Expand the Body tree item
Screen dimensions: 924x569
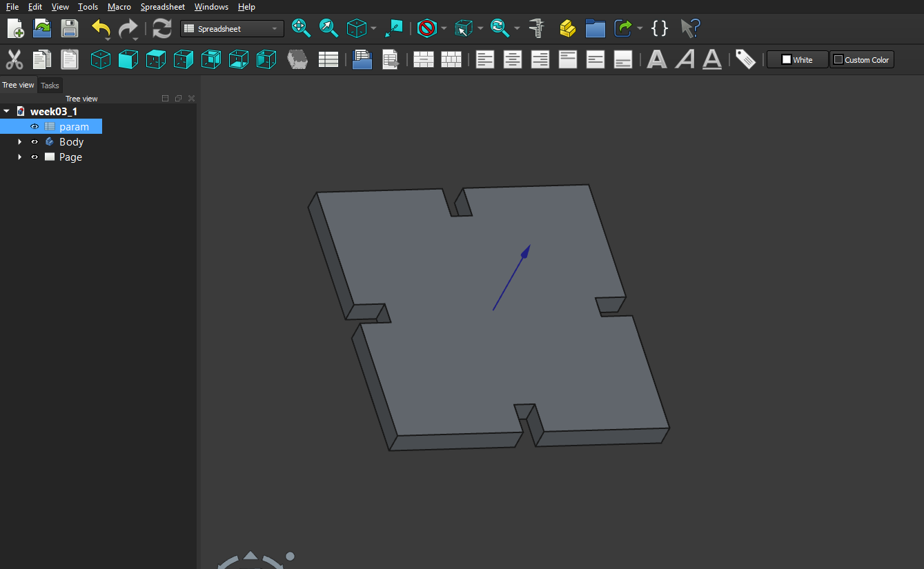[x=19, y=141]
